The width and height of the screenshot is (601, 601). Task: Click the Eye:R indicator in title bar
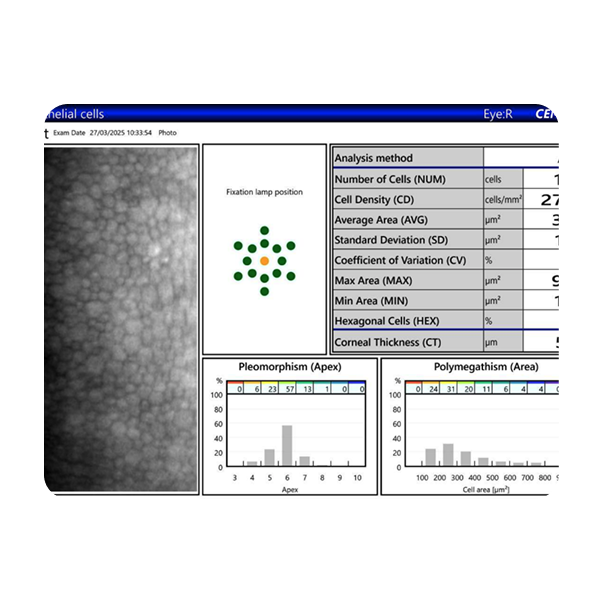(494, 114)
